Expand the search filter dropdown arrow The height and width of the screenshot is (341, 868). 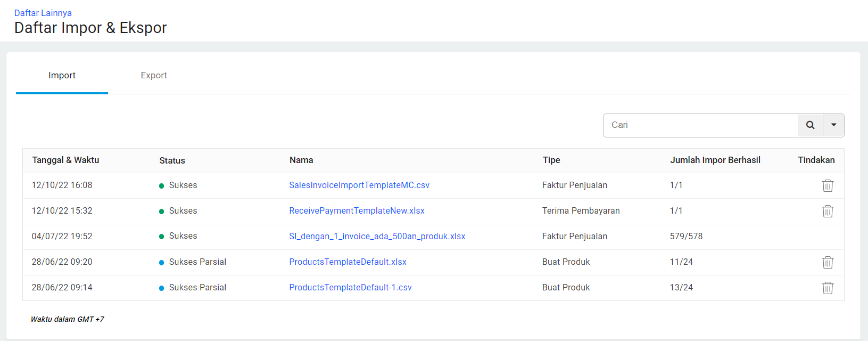(833, 125)
